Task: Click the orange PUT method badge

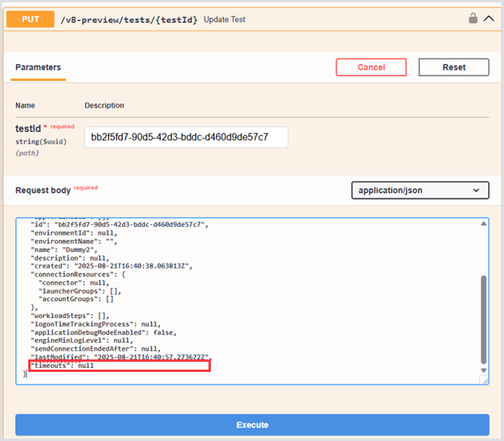Action: click(30, 19)
